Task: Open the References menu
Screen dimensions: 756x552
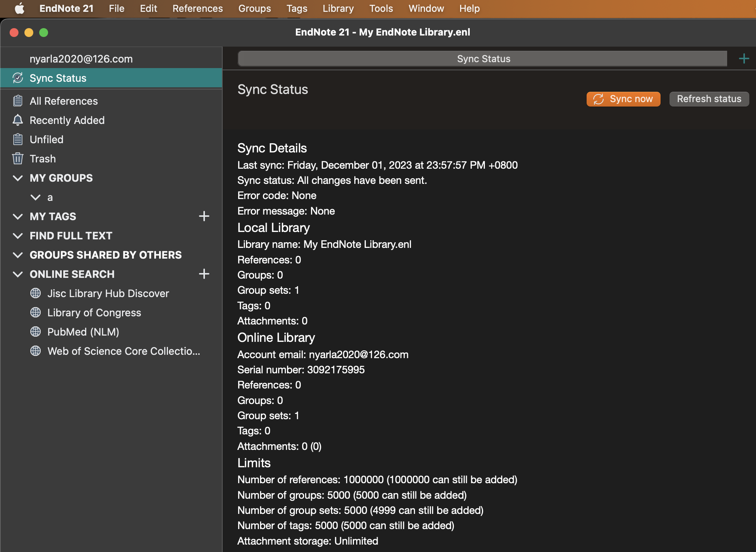Action: click(x=198, y=9)
